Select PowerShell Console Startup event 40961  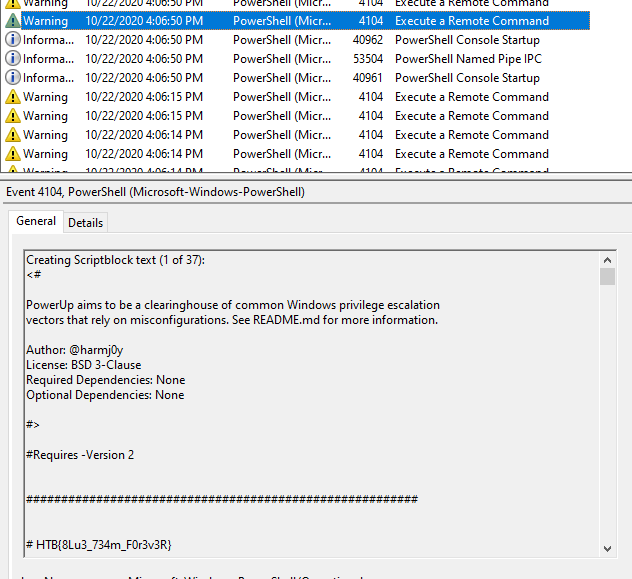296,78
